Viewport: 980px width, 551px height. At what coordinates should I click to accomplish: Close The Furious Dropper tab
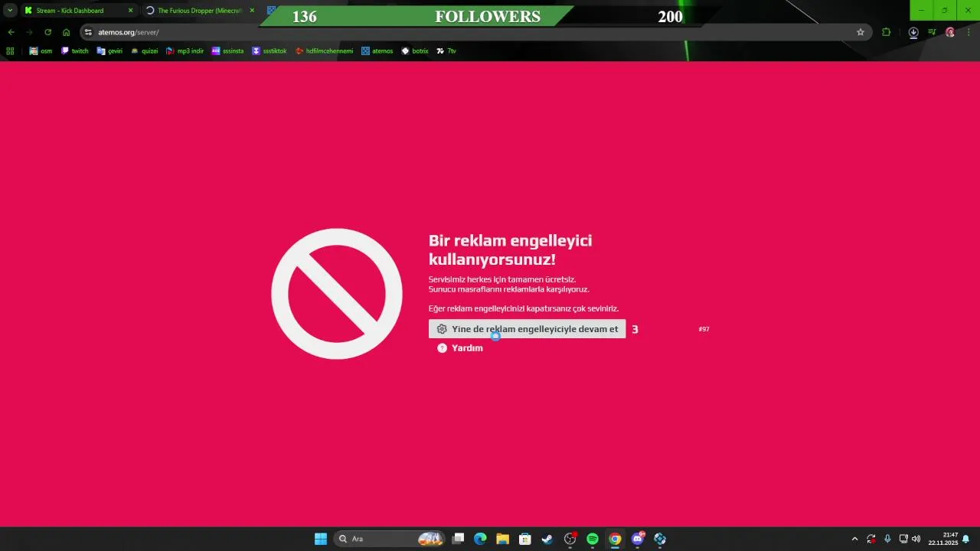pyautogui.click(x=251, y=11)
